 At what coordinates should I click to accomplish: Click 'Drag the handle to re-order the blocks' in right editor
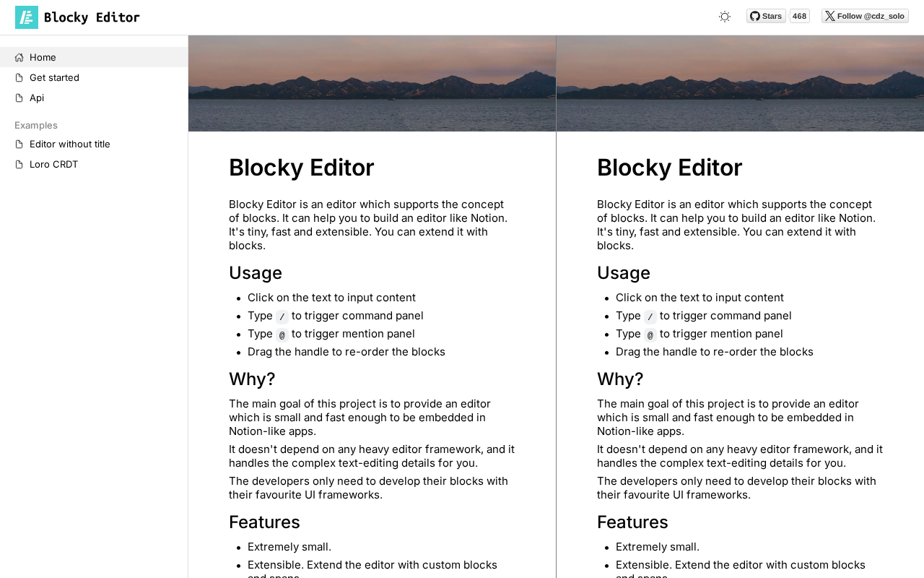tap(715, 352)
